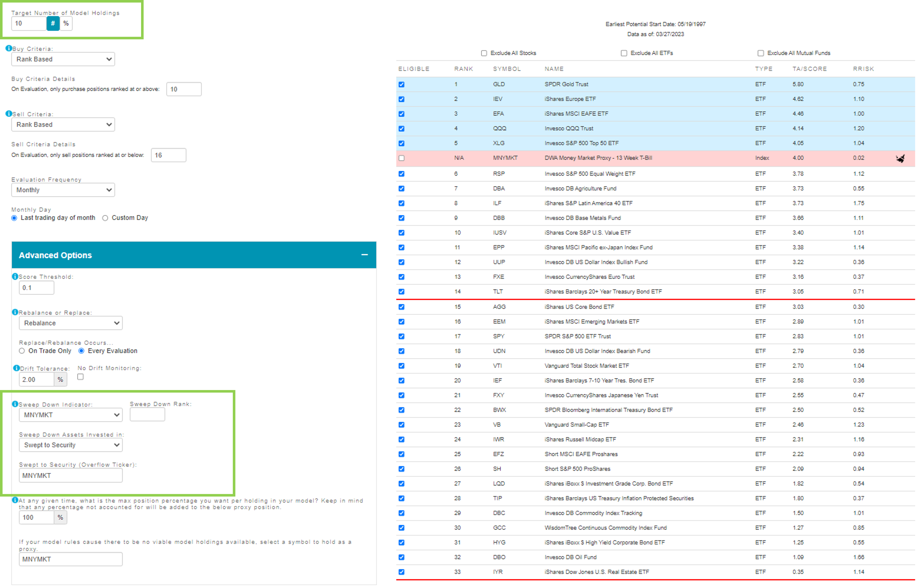Switch target holdings to percent mode
Image resolution: width=921 pixels, height=588 pixels.
coord(66,23)
